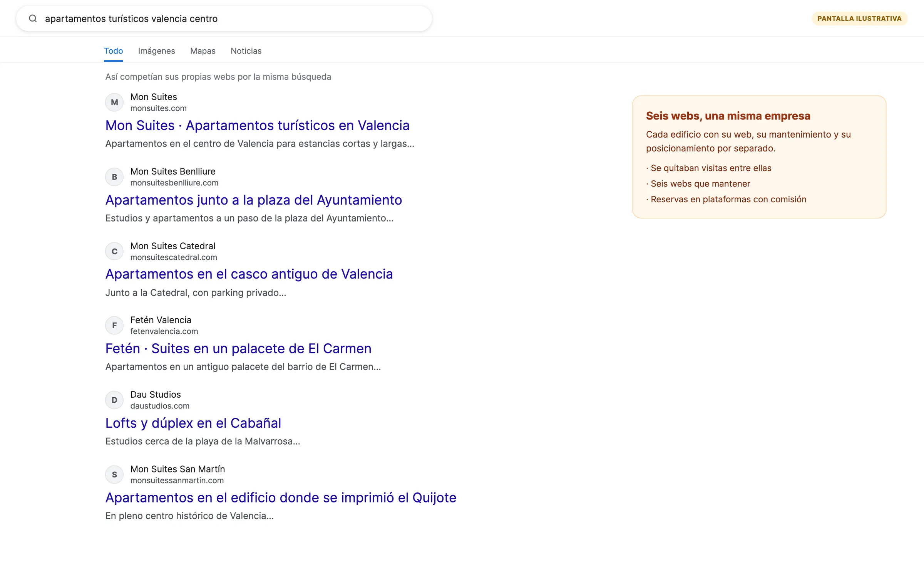Click 'Se quitaban visitas entre ellas' bullet

click(x=709, y=168)
